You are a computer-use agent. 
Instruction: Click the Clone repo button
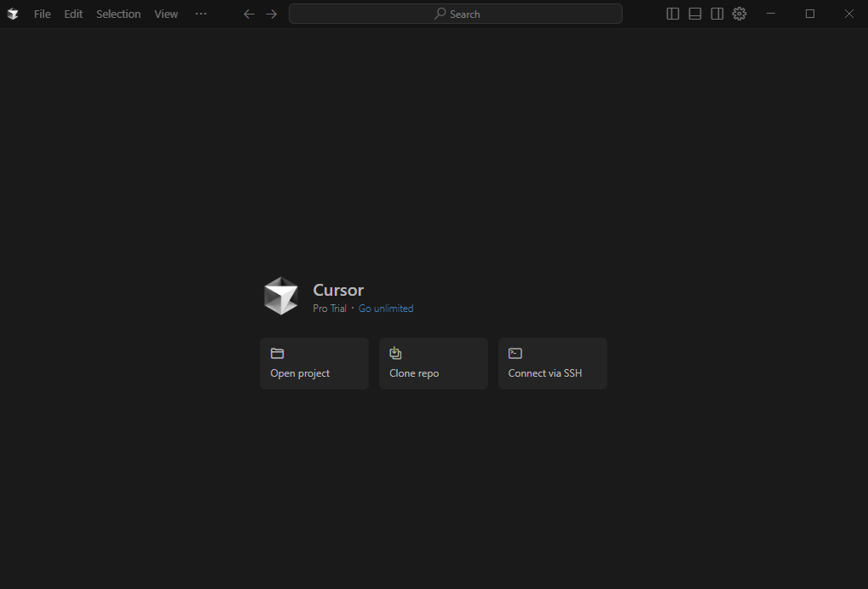[434, 363]
